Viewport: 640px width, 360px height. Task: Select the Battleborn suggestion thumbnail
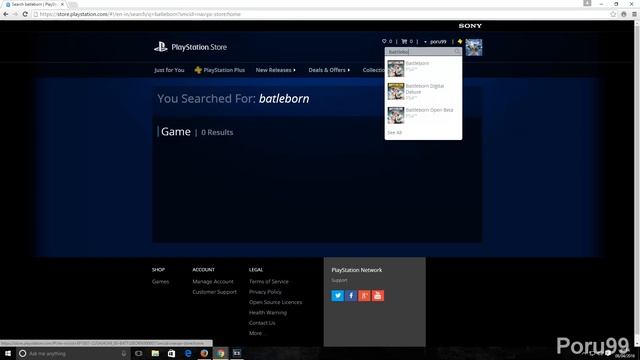coord(396,69)
